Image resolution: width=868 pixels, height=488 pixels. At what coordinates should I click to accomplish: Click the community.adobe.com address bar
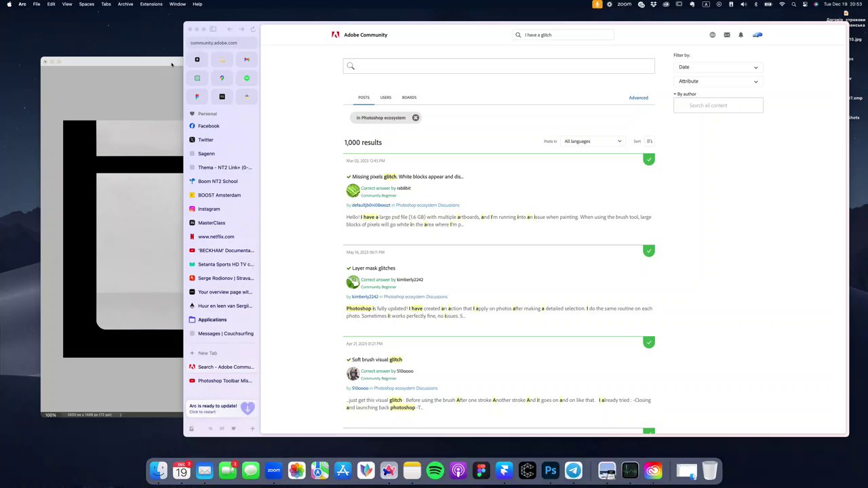click(x=222, y=43)
